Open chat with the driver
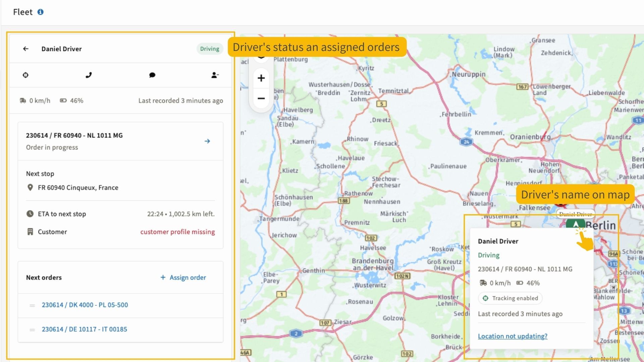This screenshot has height=362, width=644. (x=152, y=75)
